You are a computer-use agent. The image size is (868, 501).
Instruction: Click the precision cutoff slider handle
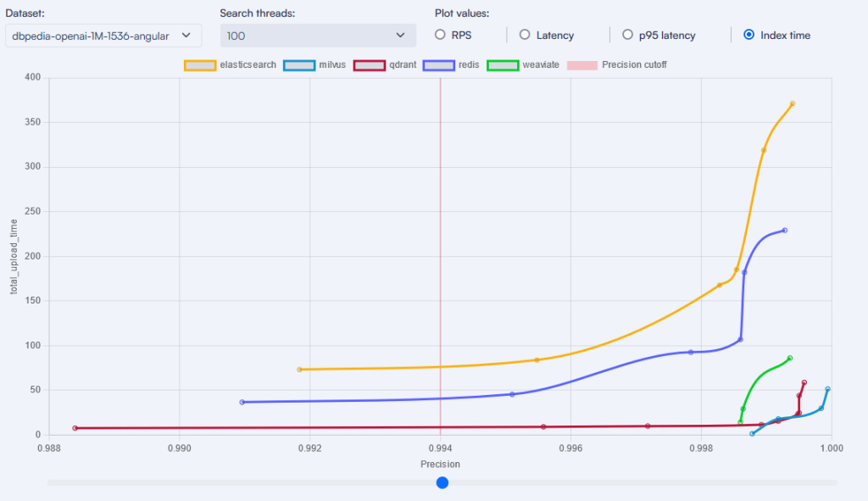[442, 482]
